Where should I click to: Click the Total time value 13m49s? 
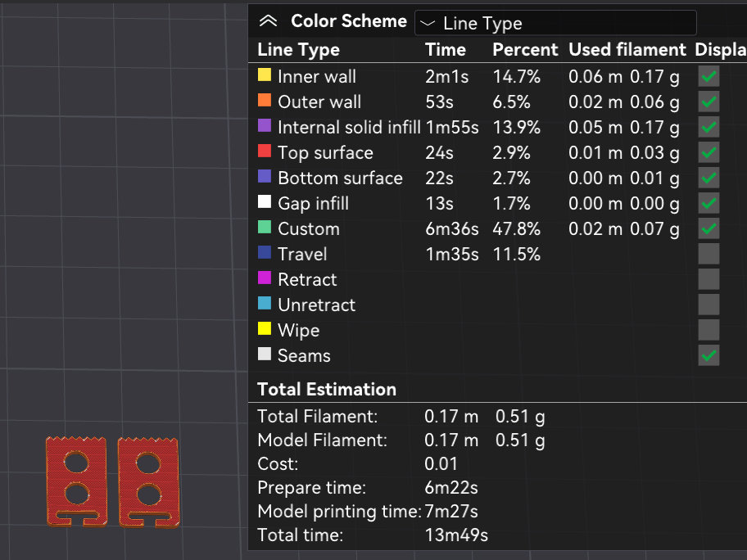point(456,535)
